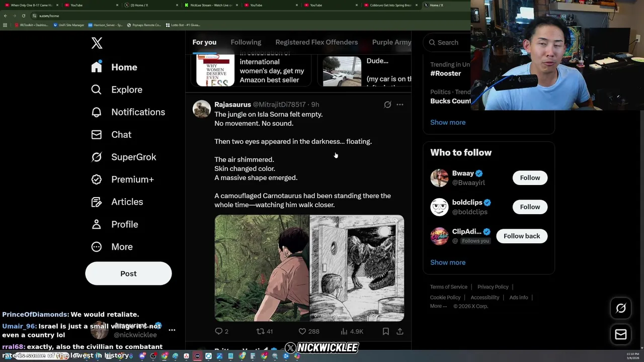Image resolution: width=644 pixels, height=362 pixels.
Task: Click the browser Back arrow
Action: coord(6,16)
